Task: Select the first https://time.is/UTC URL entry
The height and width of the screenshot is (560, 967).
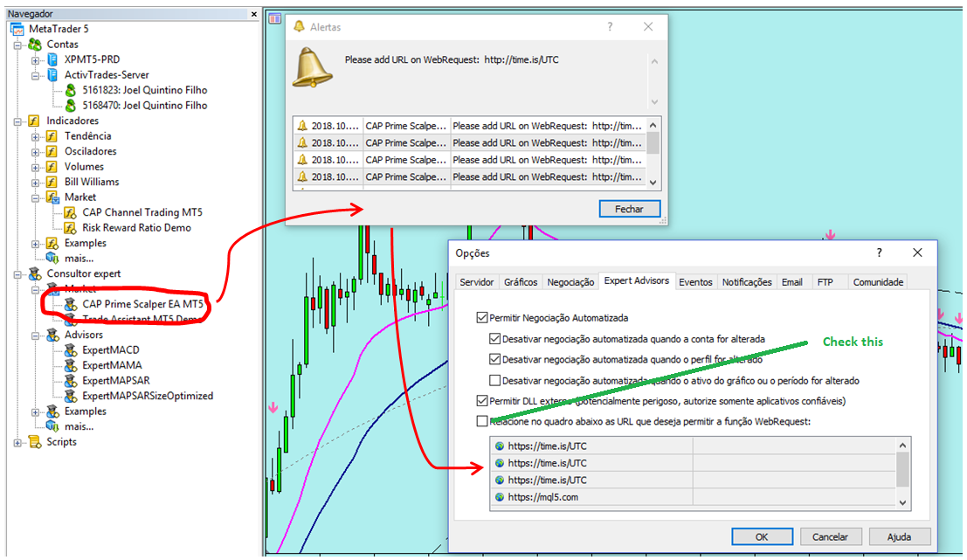Action: pyautogui.click(x=694, y=446)
